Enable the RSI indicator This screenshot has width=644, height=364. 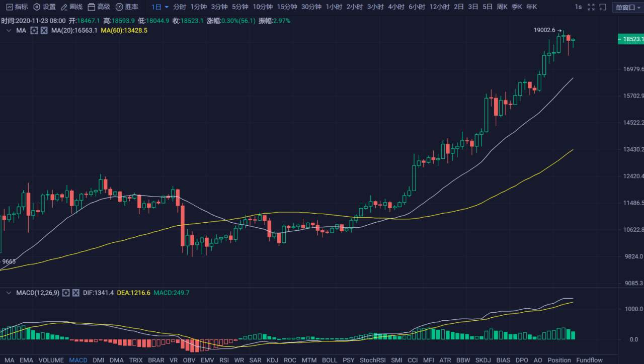(224, 360)
